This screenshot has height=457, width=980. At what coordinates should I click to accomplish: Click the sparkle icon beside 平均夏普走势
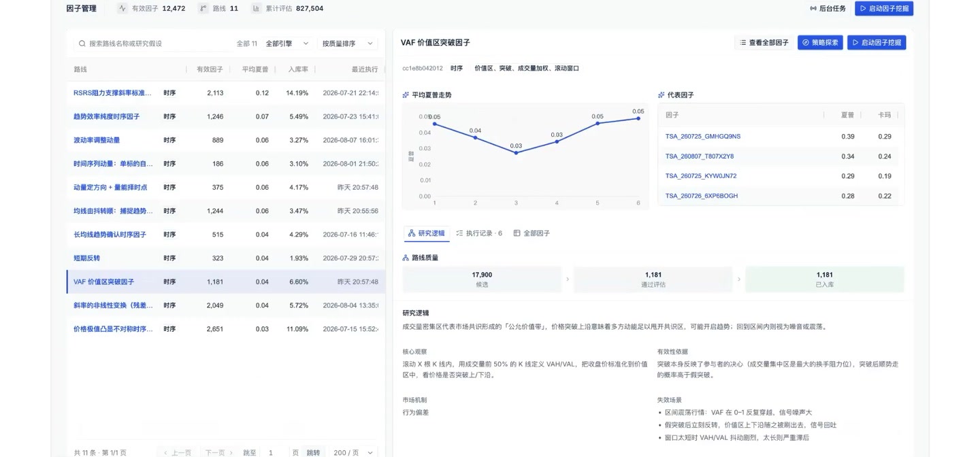pyautogui.click(x=406, y=95)
